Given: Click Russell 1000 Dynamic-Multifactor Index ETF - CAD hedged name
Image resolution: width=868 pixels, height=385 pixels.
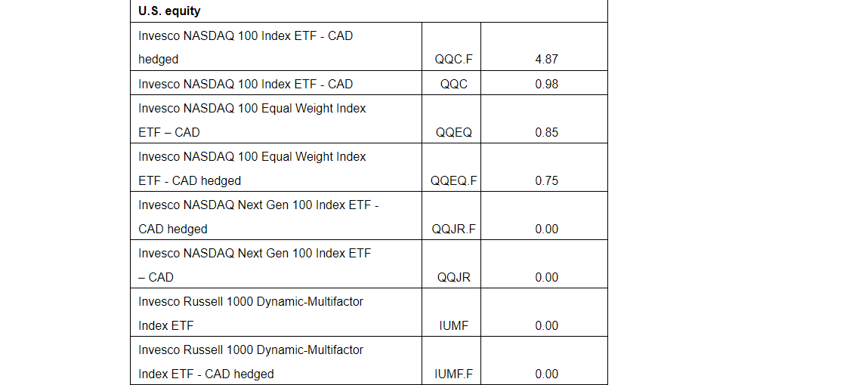Looking at the screenshot, I should (251, 362).
